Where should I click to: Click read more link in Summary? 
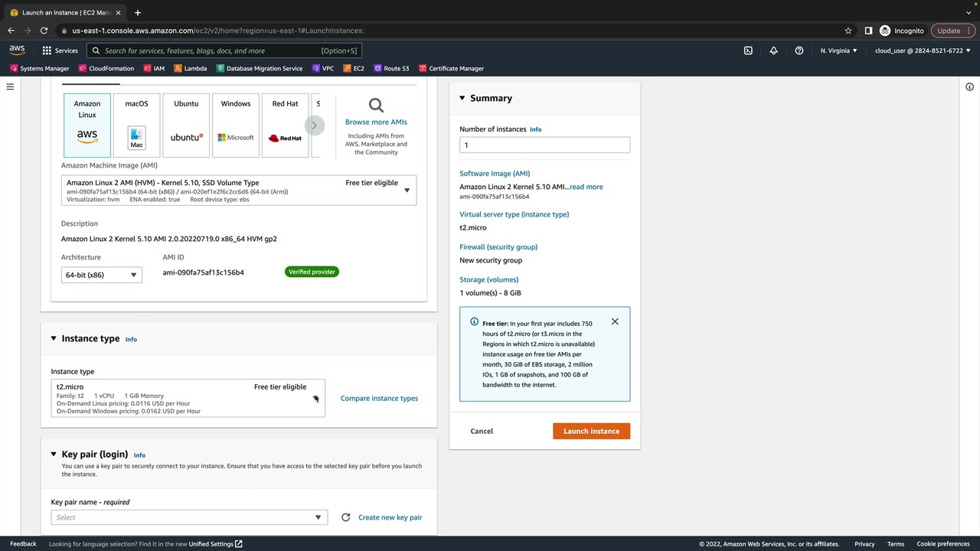[x=586, y=187]
